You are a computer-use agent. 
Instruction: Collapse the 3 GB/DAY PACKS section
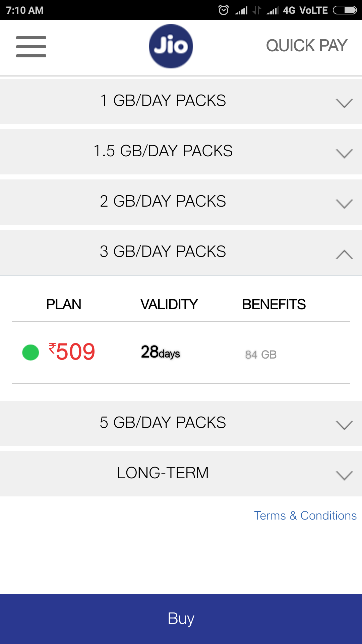click(344, 254)
